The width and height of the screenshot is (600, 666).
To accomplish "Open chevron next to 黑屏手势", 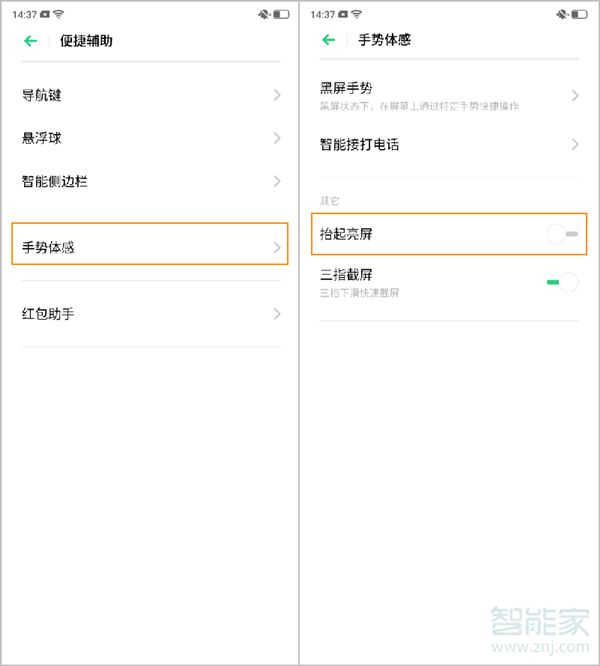I will [575, 96].
